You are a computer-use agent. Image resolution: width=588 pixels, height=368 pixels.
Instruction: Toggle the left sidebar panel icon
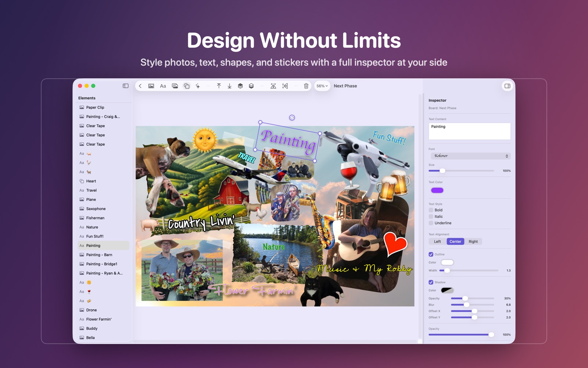click(x=125, y=86)
